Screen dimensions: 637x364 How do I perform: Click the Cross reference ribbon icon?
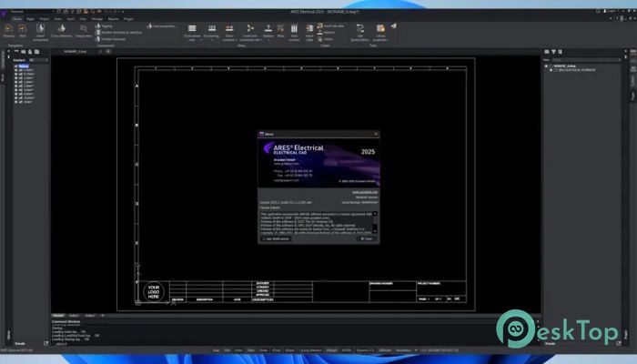click(61, 30)
